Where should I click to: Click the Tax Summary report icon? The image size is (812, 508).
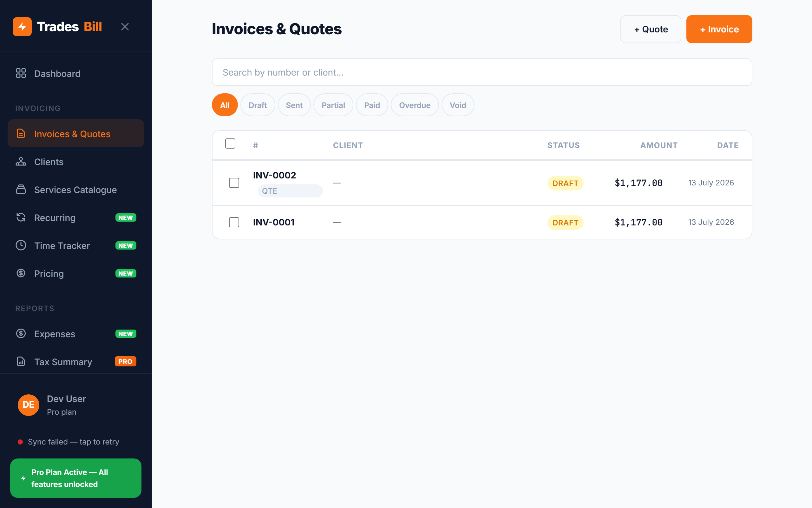click(x=21, y=362)
